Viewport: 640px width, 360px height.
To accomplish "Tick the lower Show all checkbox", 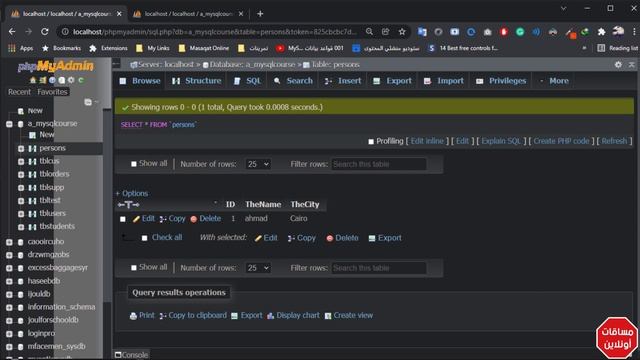I will (x=134, y=268).
